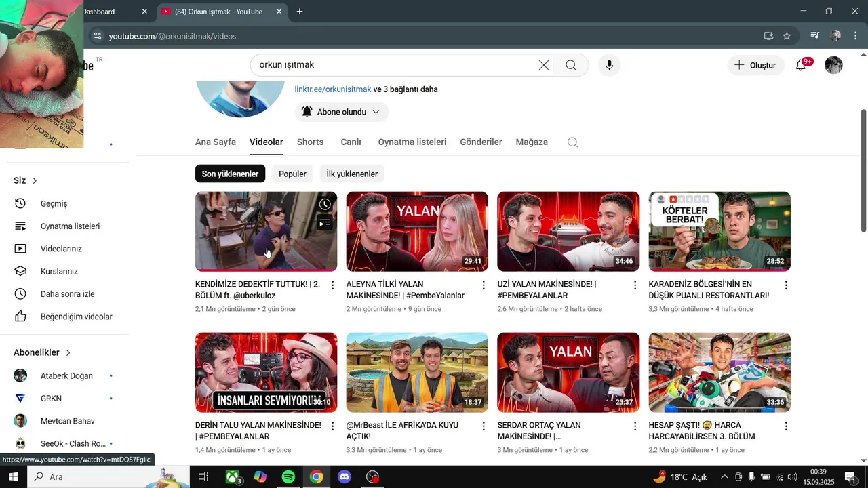Screen dimensions: 868x488
Task: Open linktr.ee/orkunisitmak link
Action: point(333,89)
